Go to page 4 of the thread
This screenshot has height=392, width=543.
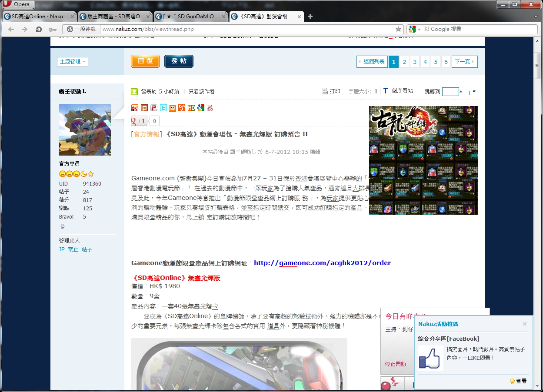[425, 62]
